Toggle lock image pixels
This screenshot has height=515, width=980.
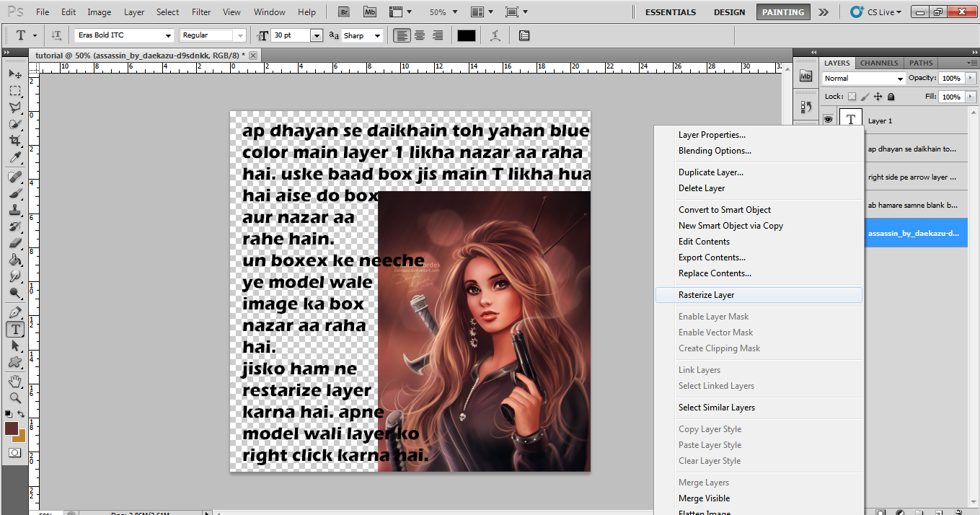[865, 97]
